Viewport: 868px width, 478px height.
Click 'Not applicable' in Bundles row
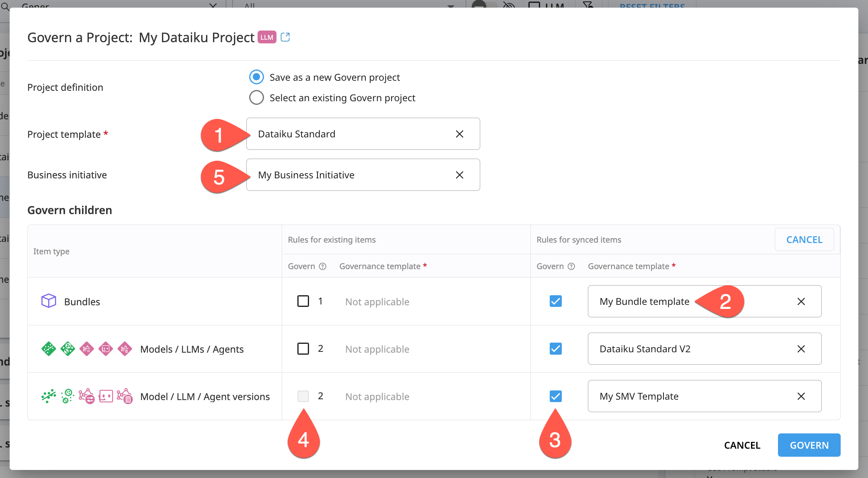377,302
